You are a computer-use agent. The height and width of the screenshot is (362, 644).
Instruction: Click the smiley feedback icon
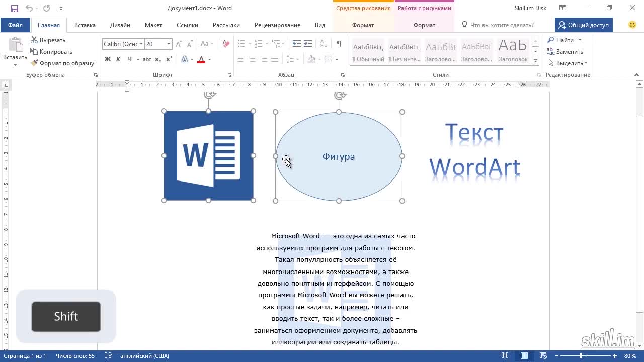click(632, 25)
